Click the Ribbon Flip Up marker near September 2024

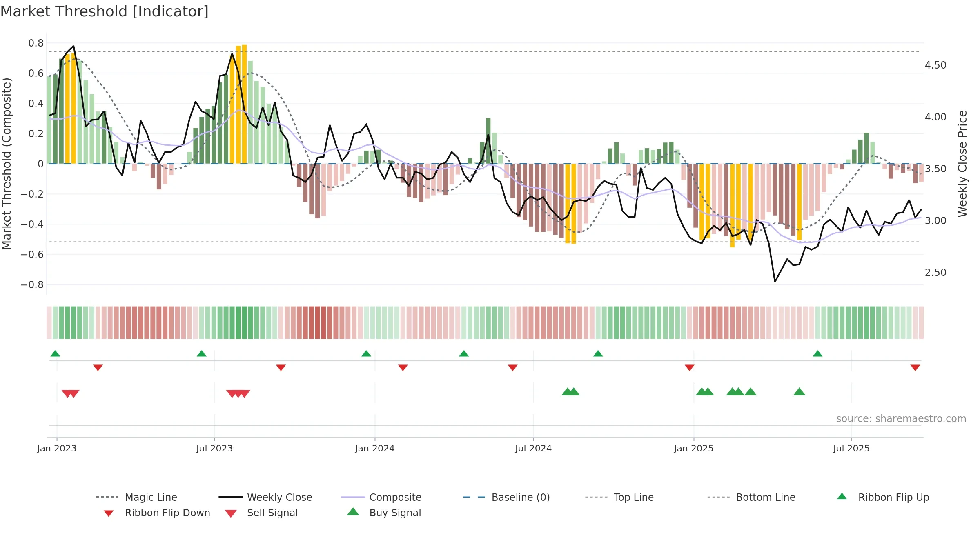pos(598,353)
